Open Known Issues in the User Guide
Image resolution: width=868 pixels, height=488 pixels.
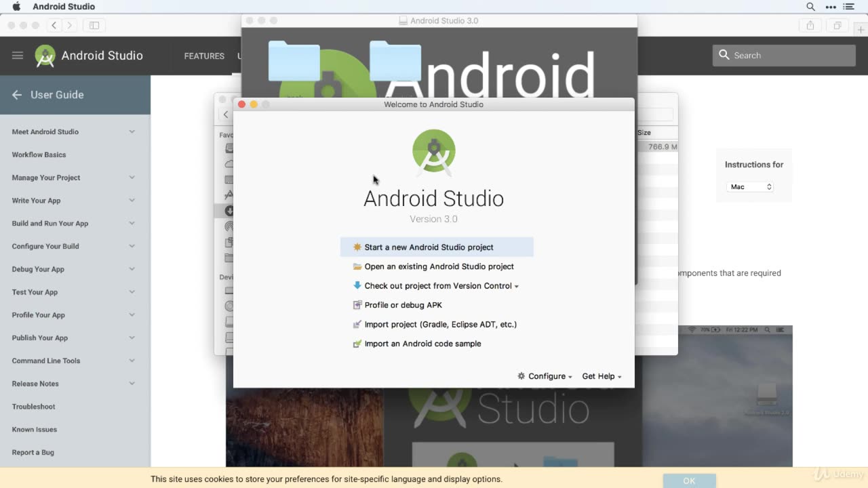tap(34, 430)
